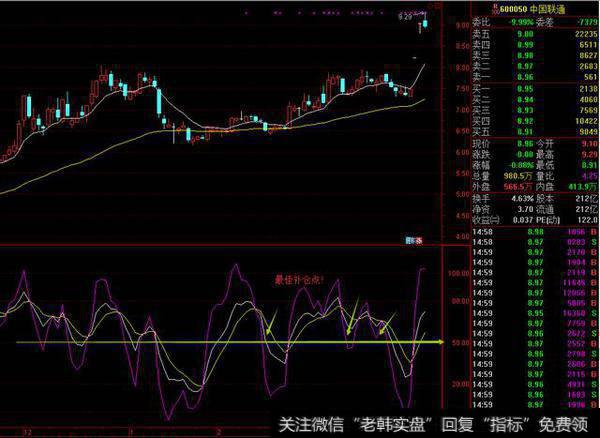Select the 买二 bid row at 8.94

(535, 99)
